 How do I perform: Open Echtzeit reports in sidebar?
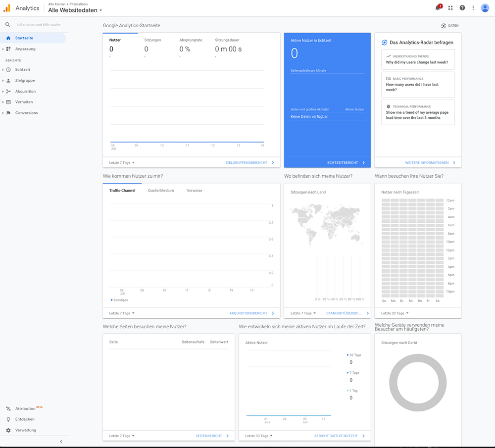[x=22, y=70]
